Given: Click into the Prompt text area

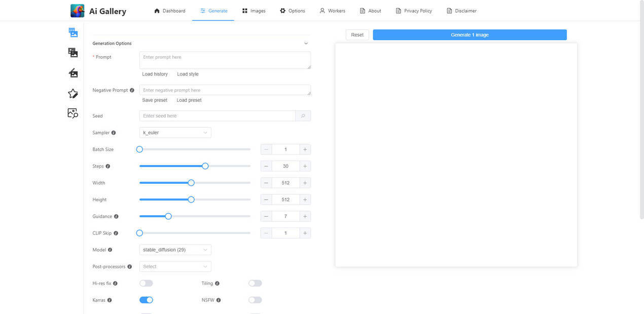Looking at the screenshot, I should tap(225, 60).
